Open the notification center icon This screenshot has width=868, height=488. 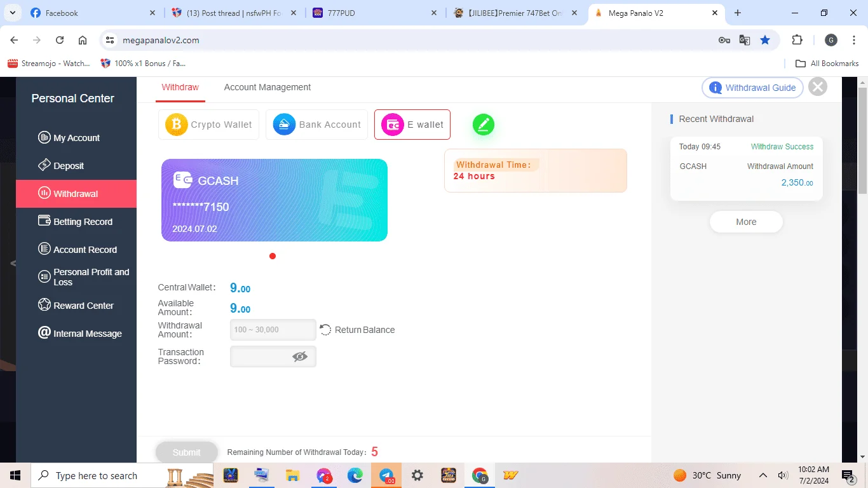tap(848, 475)
